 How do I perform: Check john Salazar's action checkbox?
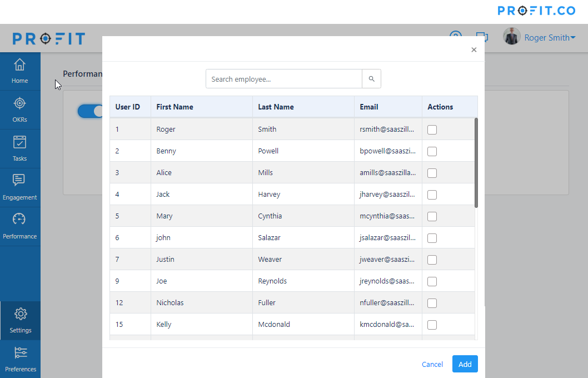432,238
